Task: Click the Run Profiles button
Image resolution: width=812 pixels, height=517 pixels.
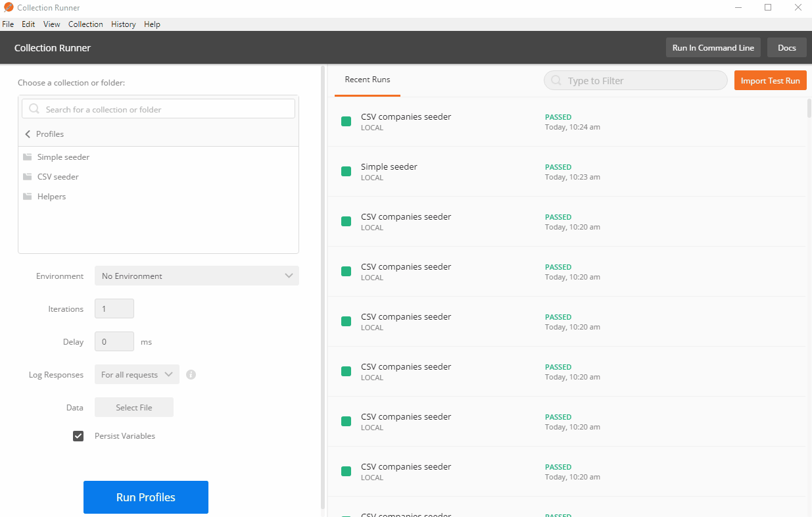Action: pos(145,497)
